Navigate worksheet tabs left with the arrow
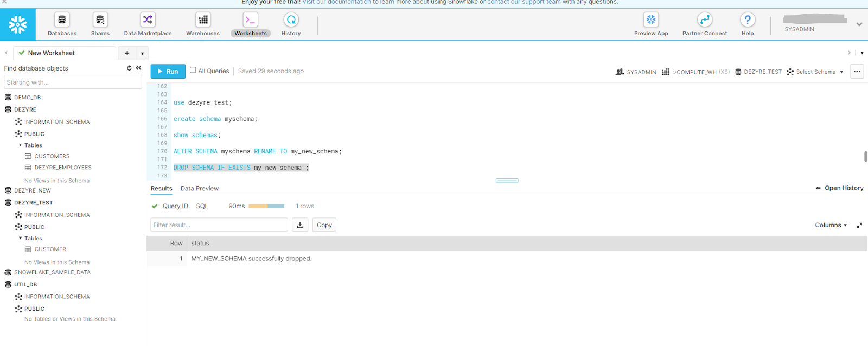Viewport: 868px width, 346px height. tap(6, 53)
